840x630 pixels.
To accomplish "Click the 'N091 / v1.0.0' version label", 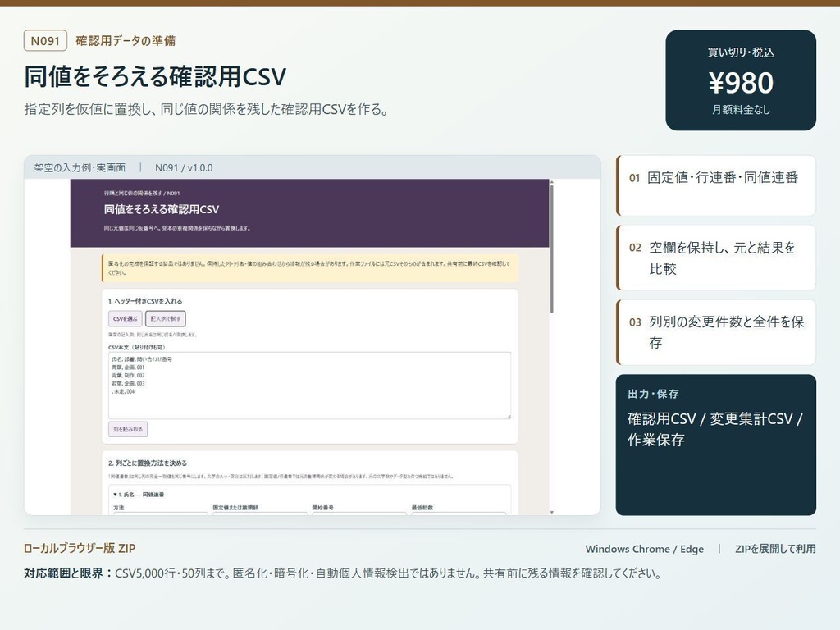I will tap(184, 167).
